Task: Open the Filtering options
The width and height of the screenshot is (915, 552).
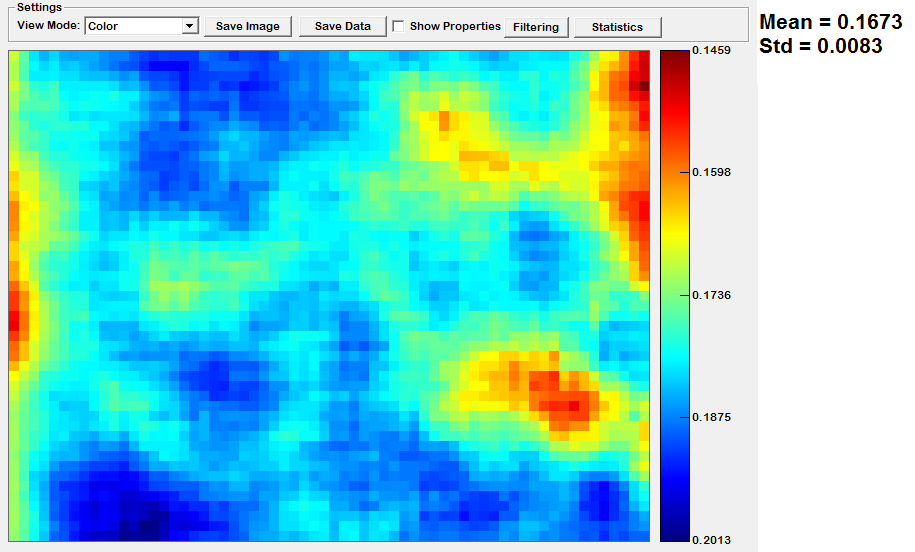Action: click(x=536, y=27)
